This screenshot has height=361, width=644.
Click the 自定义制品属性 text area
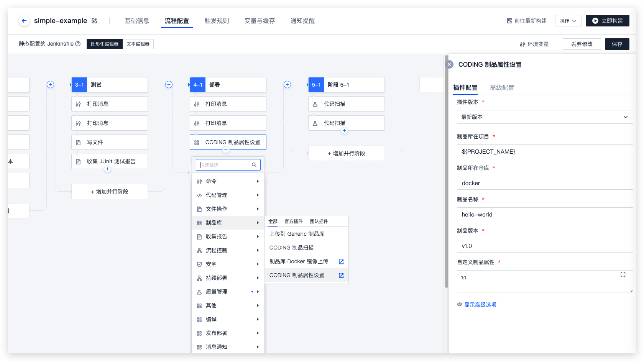pos(545,281)
